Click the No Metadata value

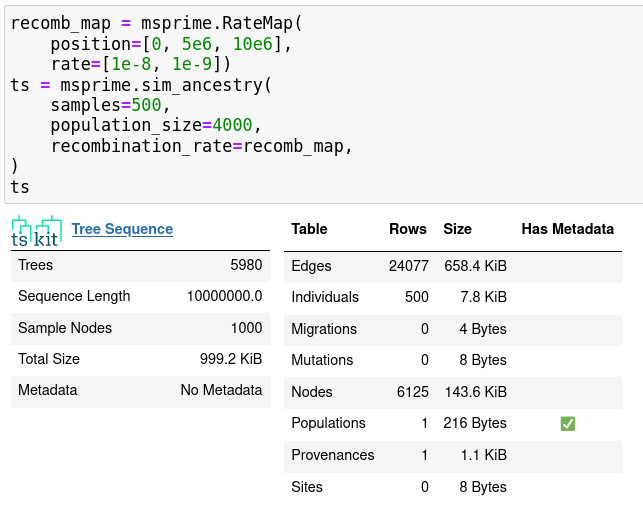pos(221,390)
